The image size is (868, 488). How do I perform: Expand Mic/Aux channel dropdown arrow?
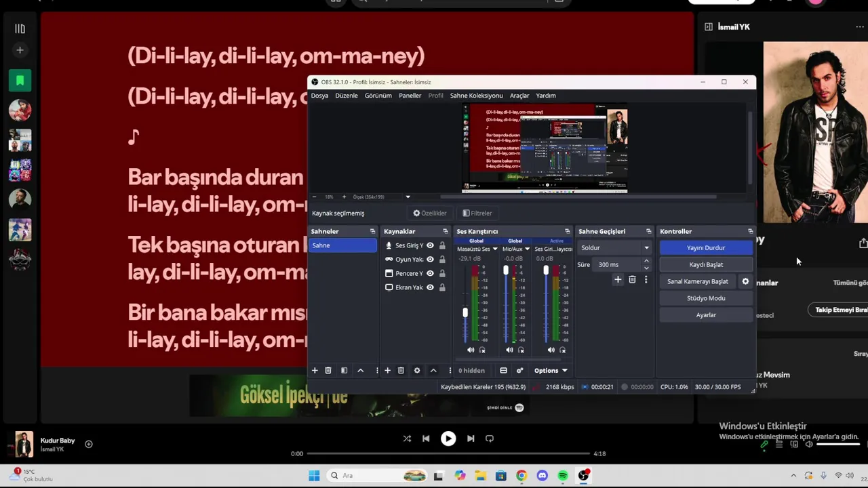pyautogui.click(x=527, y=249)
